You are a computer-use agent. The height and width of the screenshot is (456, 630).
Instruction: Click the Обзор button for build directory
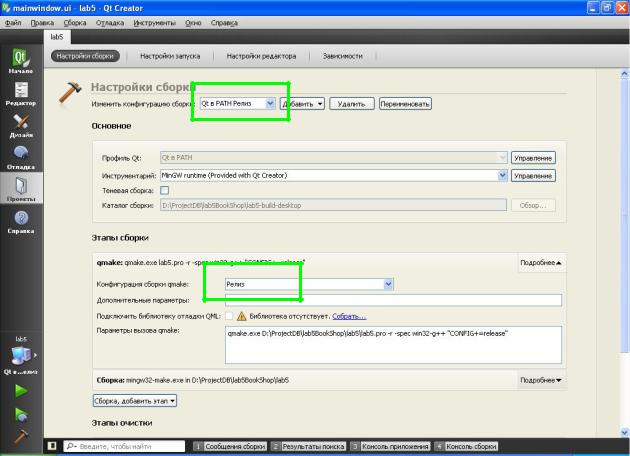(533, 205)
